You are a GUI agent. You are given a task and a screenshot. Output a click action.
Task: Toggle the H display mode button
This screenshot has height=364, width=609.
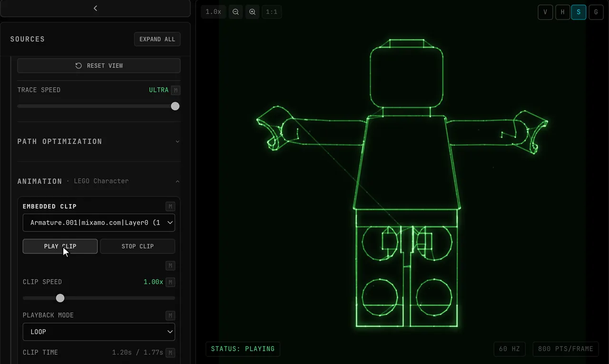coord(562,12)
